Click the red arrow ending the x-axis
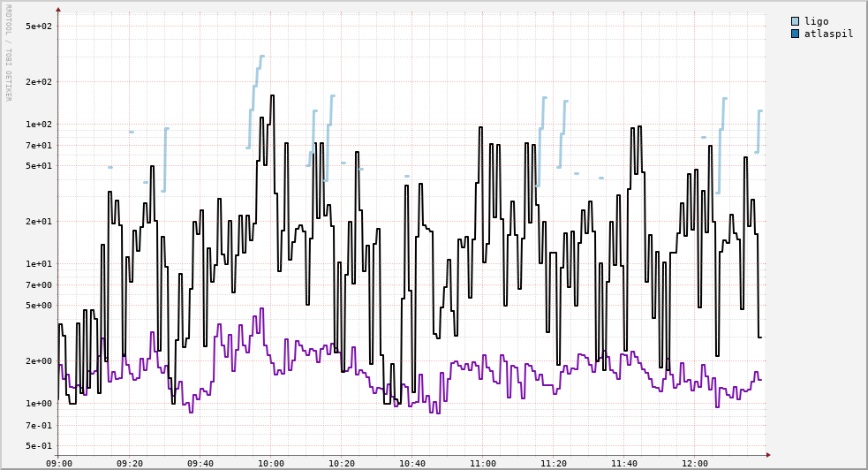Viewport: 868px width, 470px height. point(768,455)
